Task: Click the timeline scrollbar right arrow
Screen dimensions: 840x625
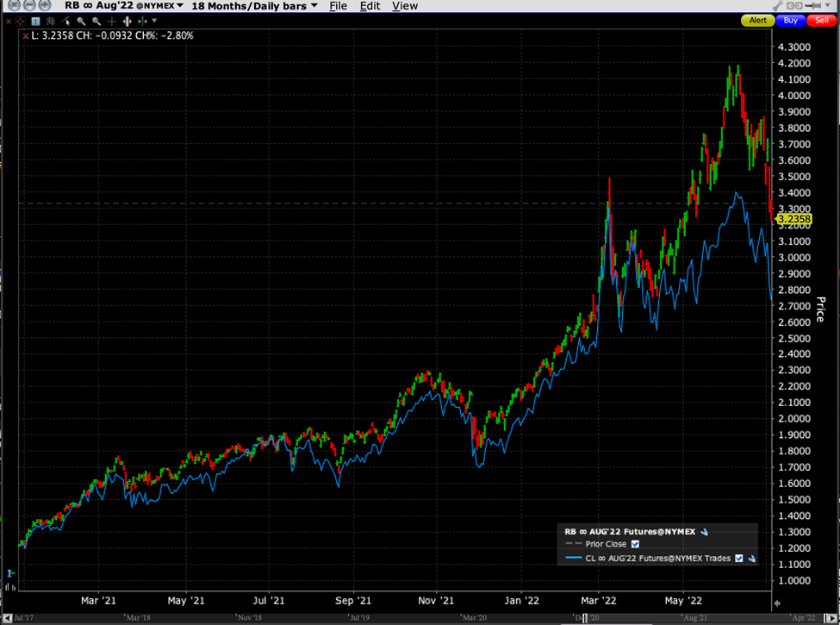Action: 832,618
